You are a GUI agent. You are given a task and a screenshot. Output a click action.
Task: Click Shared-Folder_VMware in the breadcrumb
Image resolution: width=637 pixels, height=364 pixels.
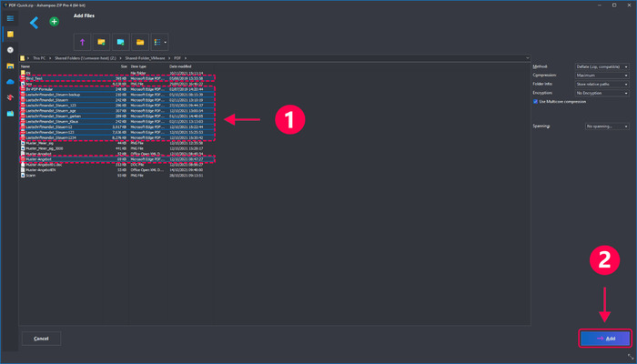145,58
